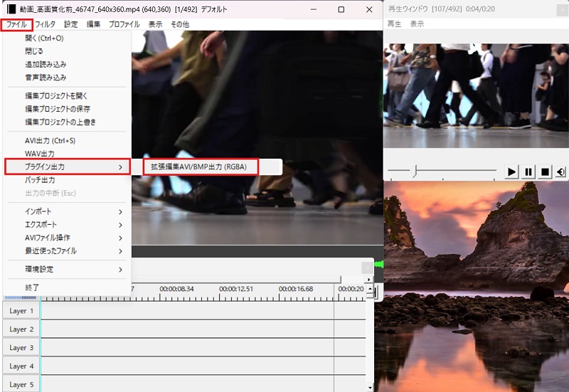Expand the インポート submenu
Image resolution: width=569 pixels, height=392 pixels.
pyautogui.click(x=65, y=212)
